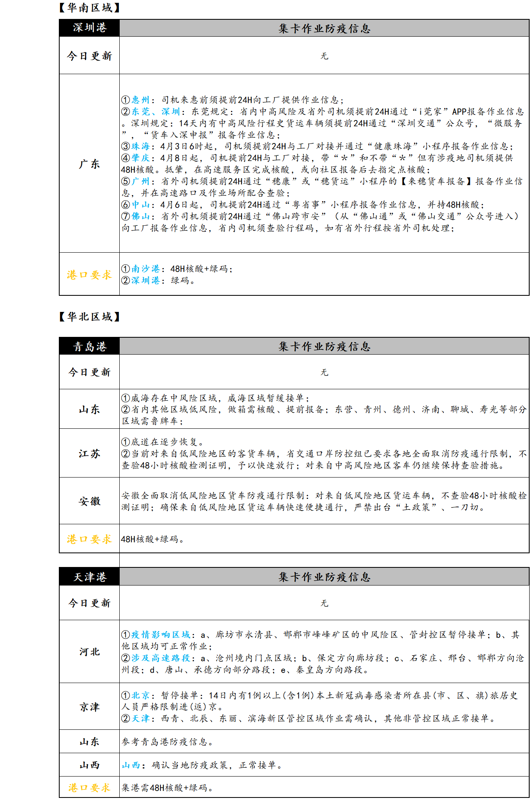Click the blue 疫情影响区域 label
The image size is (530, 812).
coord(160,635)
